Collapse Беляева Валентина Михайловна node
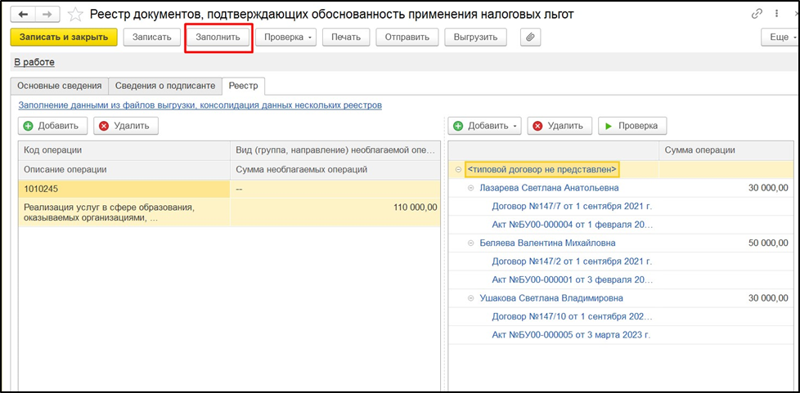This screenshot has height=393, width=800. (470, 243)
